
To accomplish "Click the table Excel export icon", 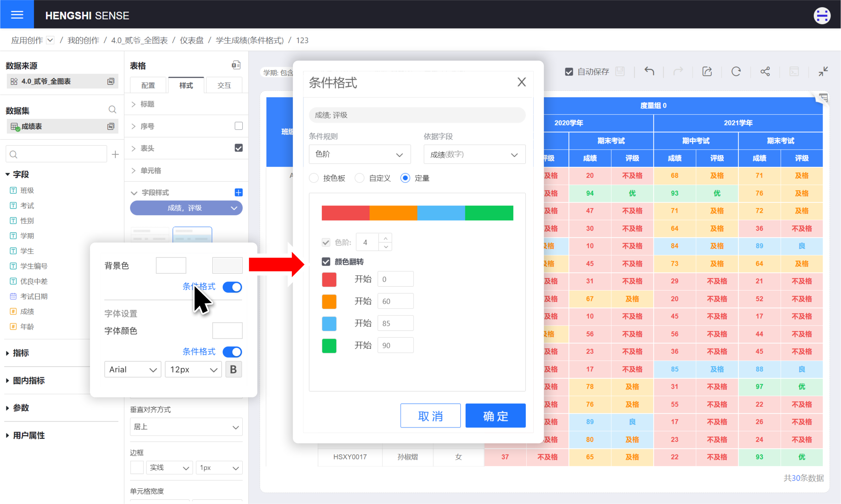I will [236, 65].
